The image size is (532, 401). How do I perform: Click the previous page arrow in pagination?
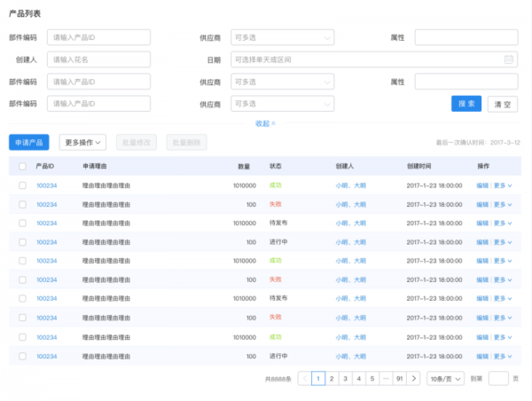click(305, 378)
